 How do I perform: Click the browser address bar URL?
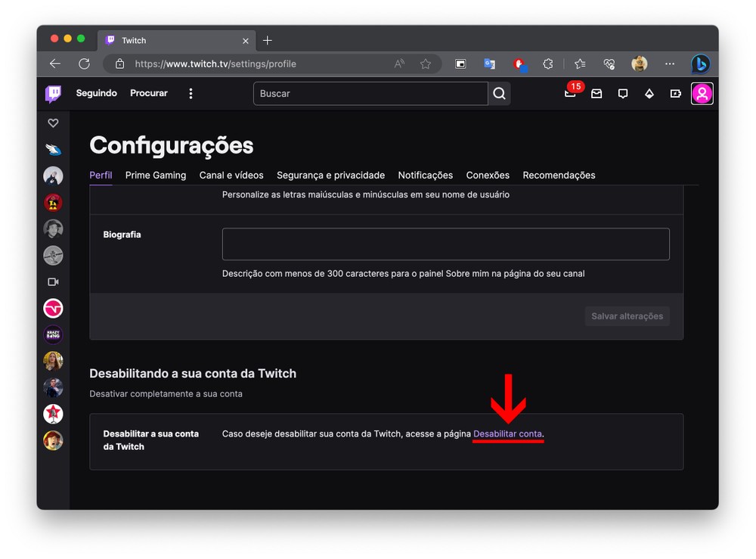pyautogui.click(x=215, y=64)
